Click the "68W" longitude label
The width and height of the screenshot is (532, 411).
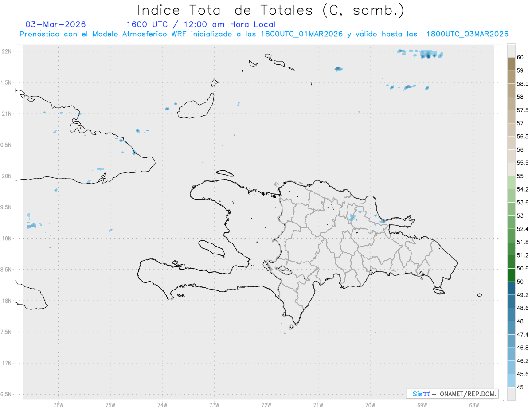[x=474, y=405]
